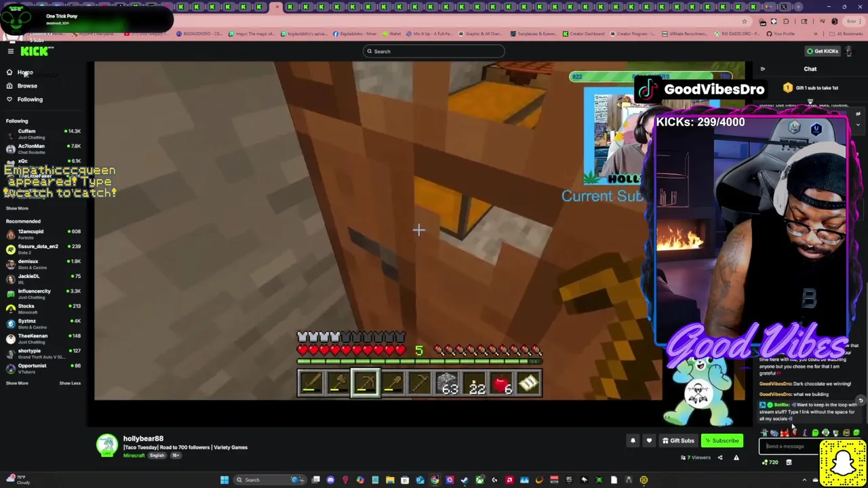This screenshot has width=868, height=488.
Task: Open Xbox app from taskbar
Action: click(479, 480)
